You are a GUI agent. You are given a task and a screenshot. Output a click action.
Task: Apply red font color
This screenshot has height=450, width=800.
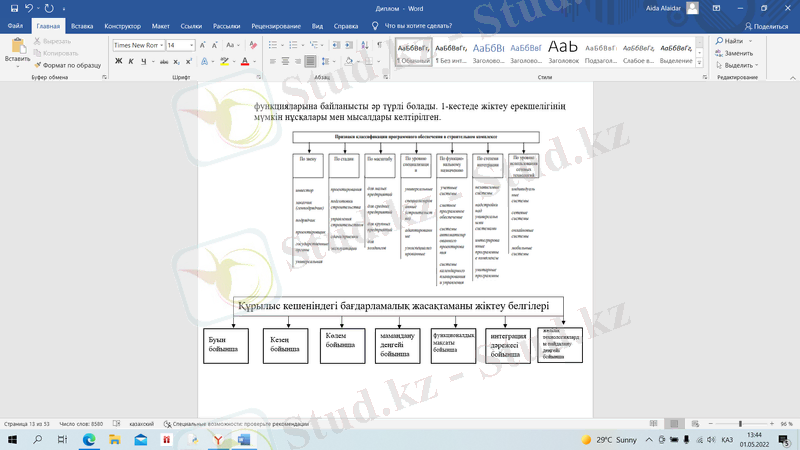pyautogui.click(x=245, y=61)
